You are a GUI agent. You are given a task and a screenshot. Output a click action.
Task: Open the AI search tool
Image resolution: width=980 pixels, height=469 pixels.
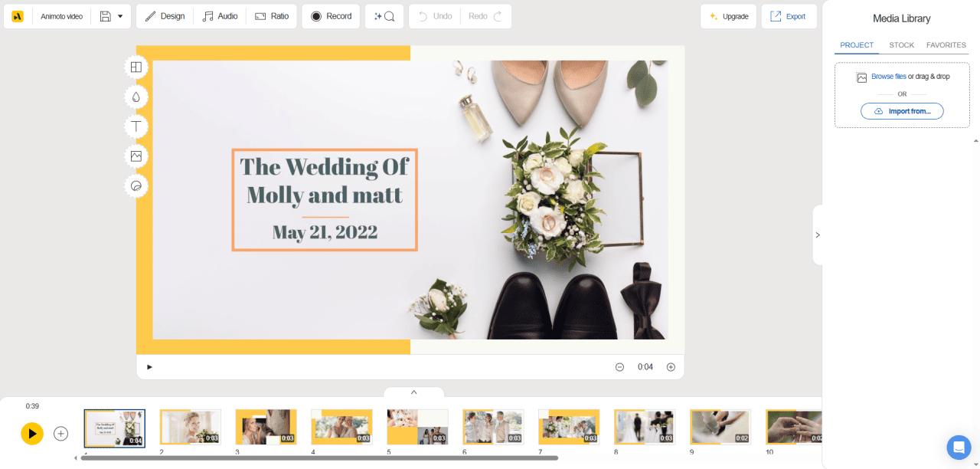[x=384, y=16]
